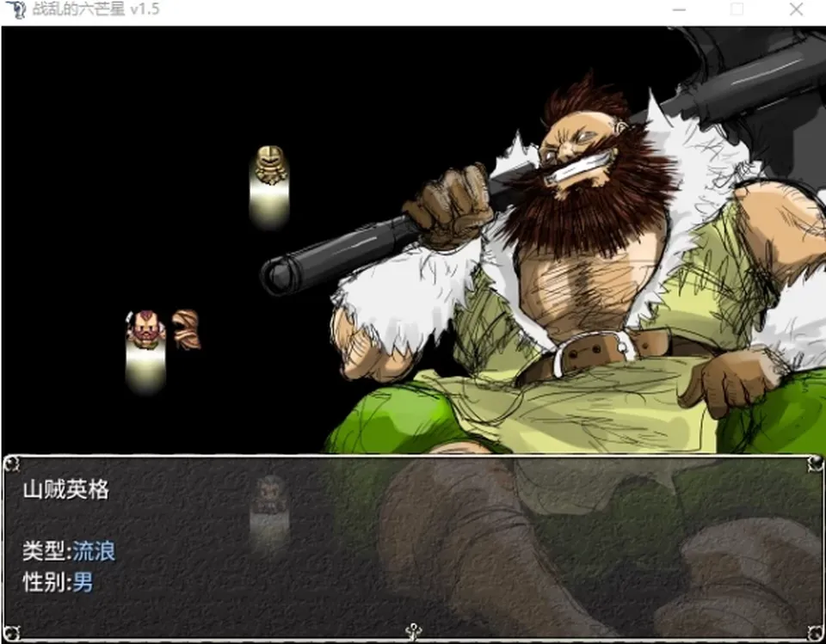Close the 战乱的六芒星 game window

pyautogui.click(x=796, y=9)
